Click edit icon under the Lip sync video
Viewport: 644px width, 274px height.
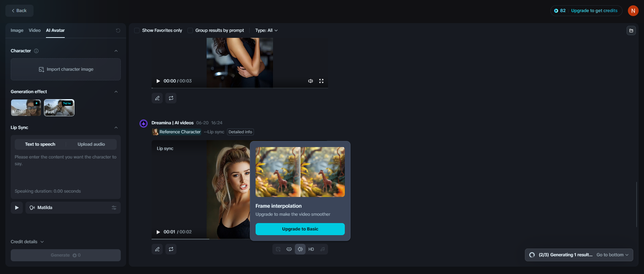click(x=157, y=249)
